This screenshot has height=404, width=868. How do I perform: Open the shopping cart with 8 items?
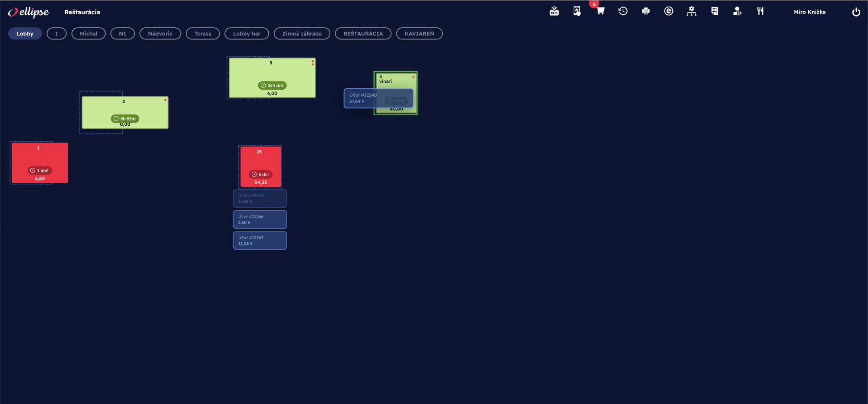pos(600,12)
